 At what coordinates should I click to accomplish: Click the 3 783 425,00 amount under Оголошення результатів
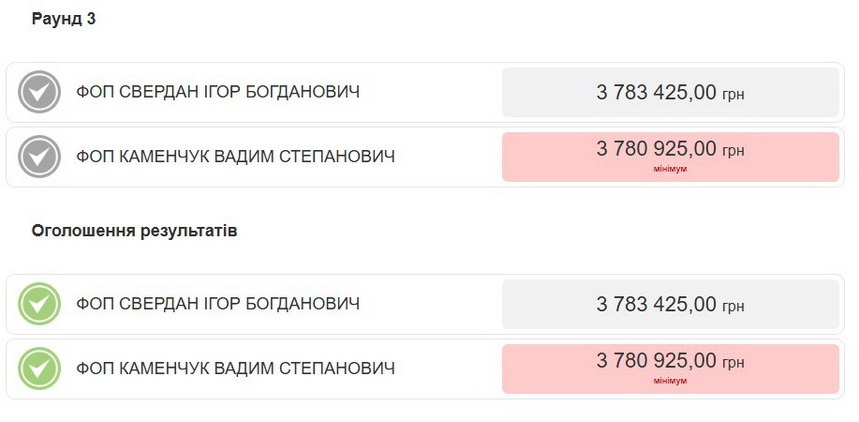coord(656,304)
